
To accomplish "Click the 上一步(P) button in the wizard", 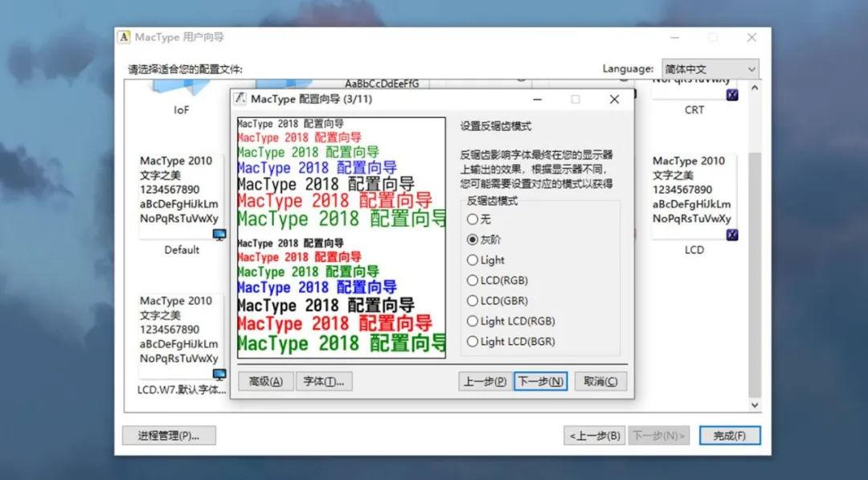I will [x=483, y=380].
